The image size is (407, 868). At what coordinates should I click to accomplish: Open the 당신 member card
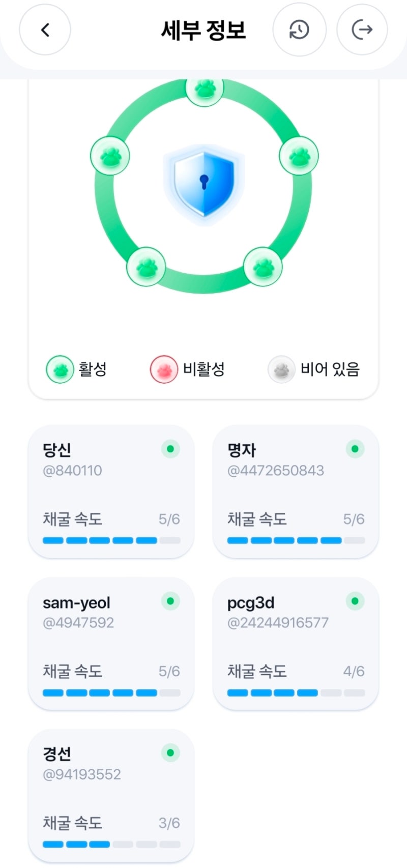point(111,491)
